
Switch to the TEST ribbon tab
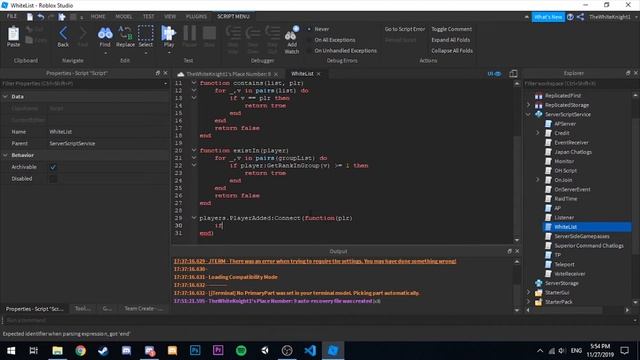click(149, 17)
